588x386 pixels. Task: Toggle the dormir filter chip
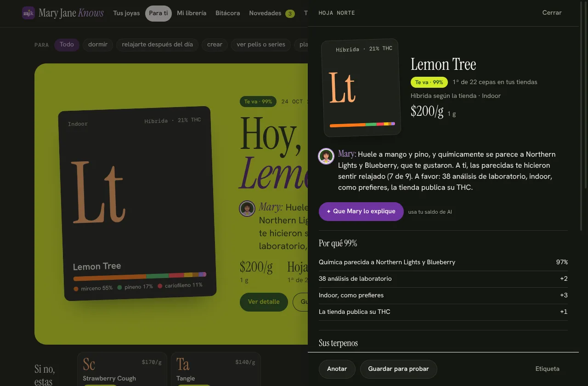pos(98,45)
